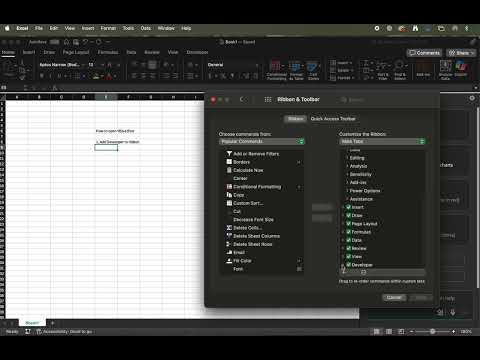Uncheck the Page Layout tab checkbox
Viewport: 480px width, 360px height.
coord(348,224)
